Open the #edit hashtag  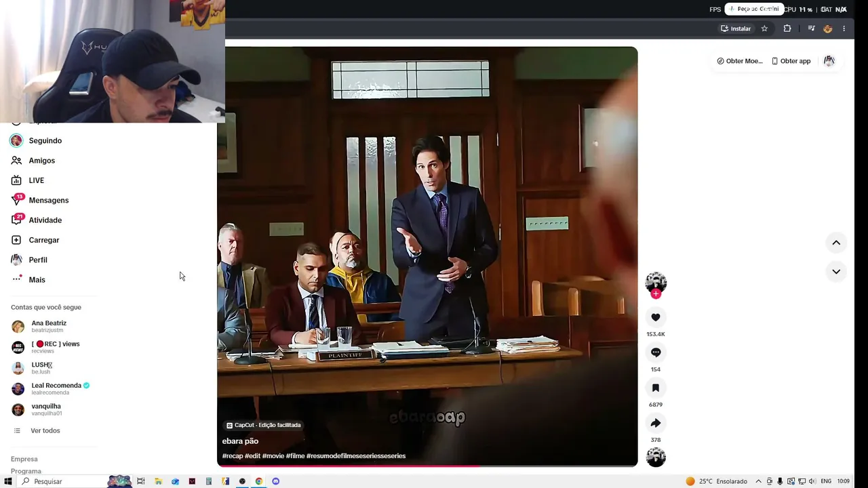(x=252, y=456)
